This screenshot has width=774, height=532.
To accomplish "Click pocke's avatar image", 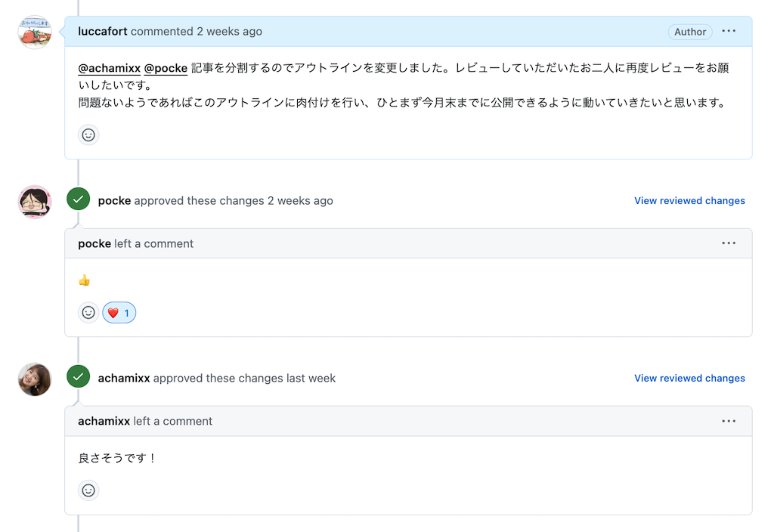I will [34, 202].
